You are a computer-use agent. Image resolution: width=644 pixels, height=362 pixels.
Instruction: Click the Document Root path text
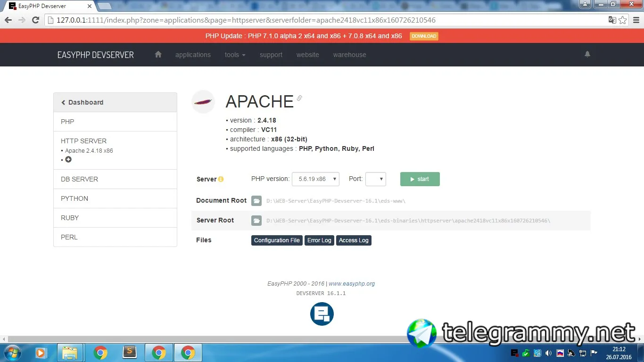click(336, 201)
